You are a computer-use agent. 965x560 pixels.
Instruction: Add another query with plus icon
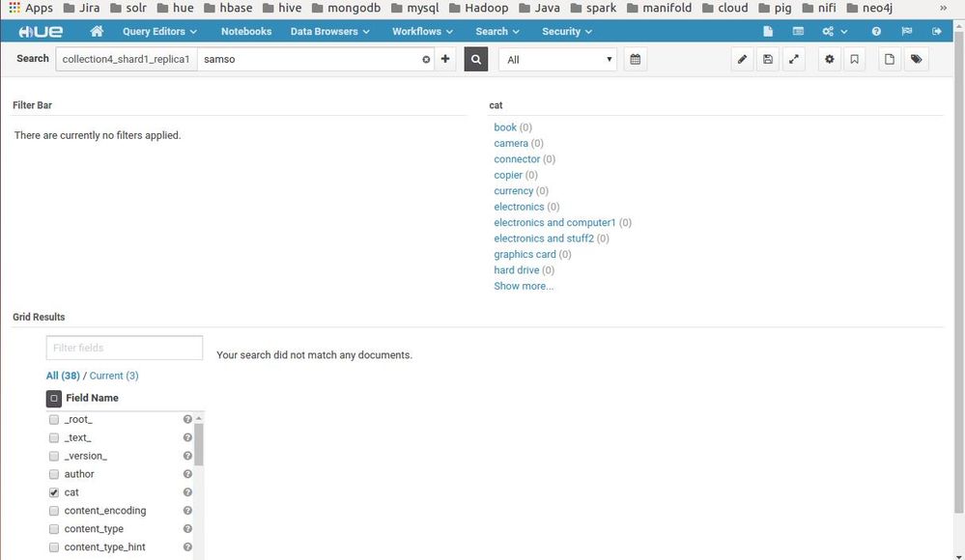click(445, 59)
